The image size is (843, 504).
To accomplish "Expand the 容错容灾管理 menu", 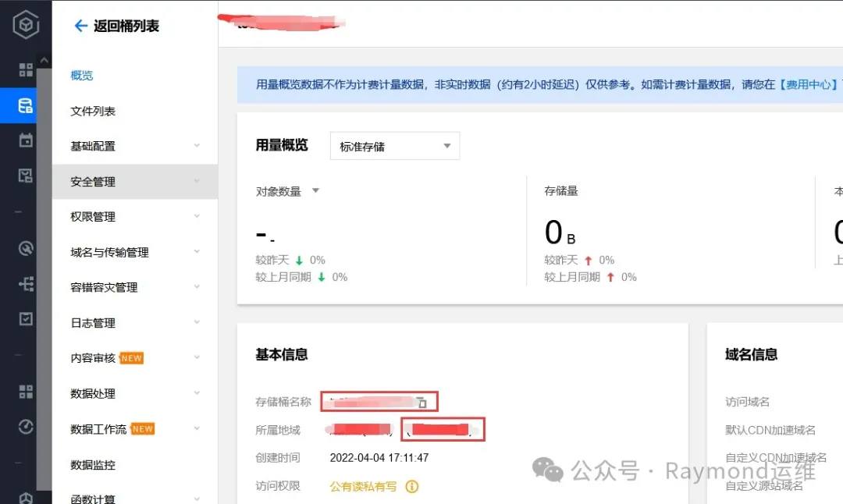I will point(135,287).
